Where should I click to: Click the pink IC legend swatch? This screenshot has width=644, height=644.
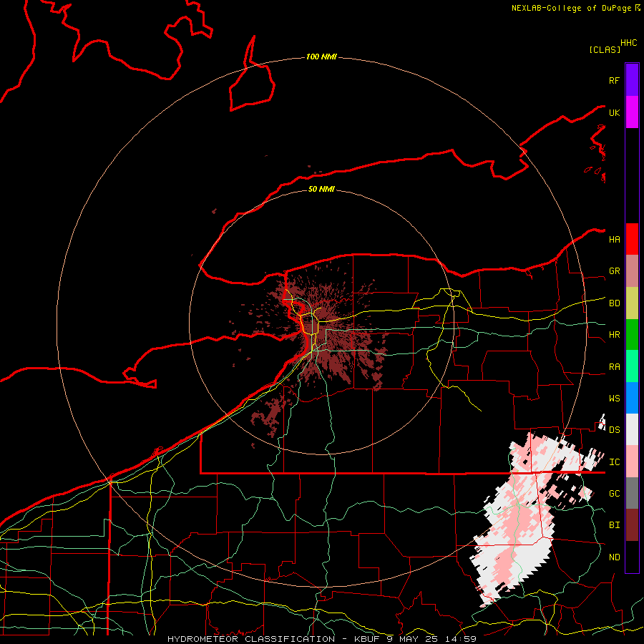[632, 462]
